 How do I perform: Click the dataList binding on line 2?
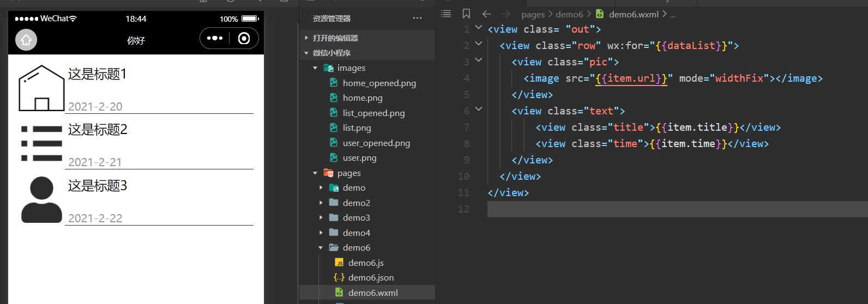pos(691,45)
